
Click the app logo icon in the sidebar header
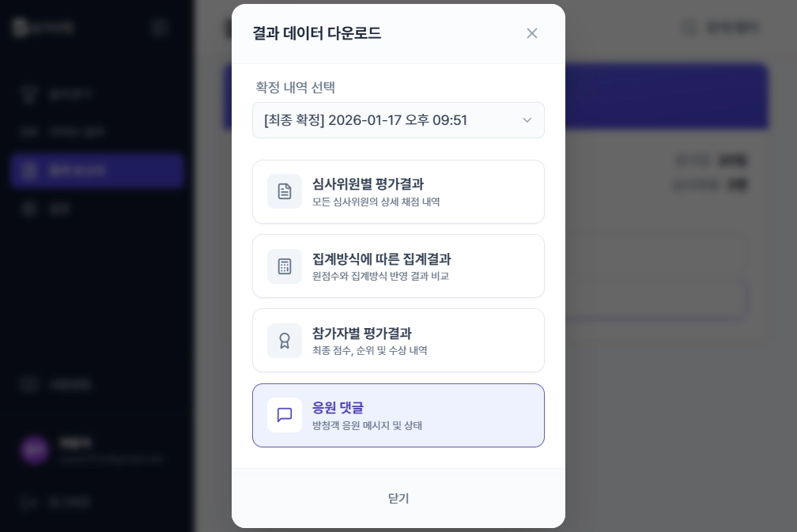[21, 27]
